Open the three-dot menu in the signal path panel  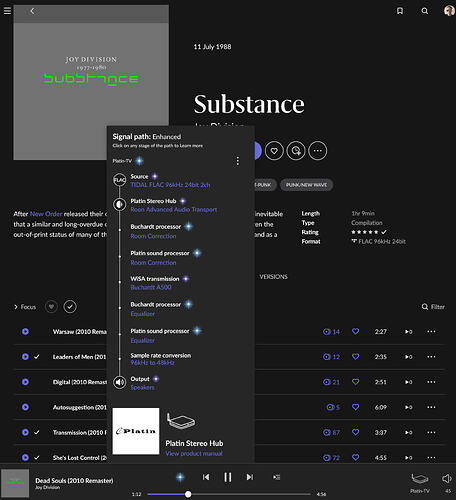click(x=237, y=161)
